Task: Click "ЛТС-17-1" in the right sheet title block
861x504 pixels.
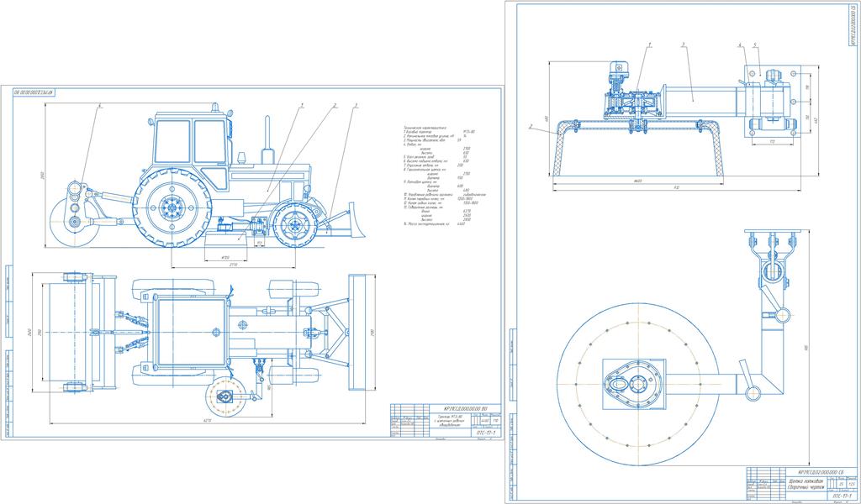Action: point(842,496)
